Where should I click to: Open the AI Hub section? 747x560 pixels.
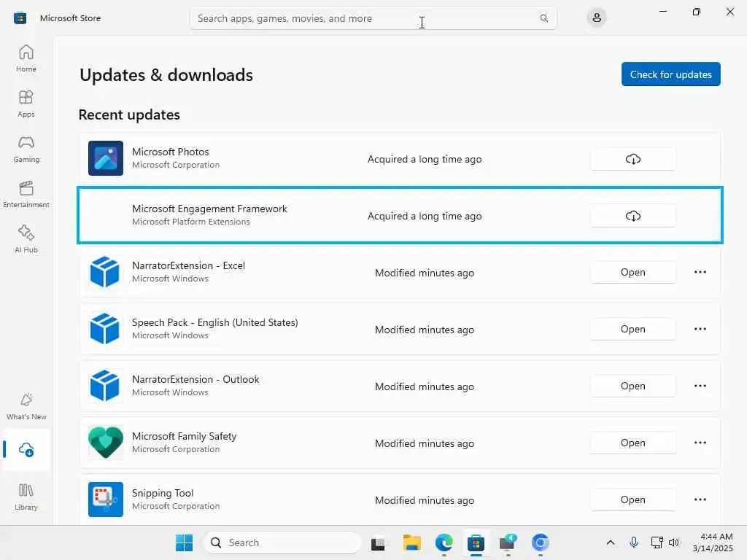pos(26,239)
